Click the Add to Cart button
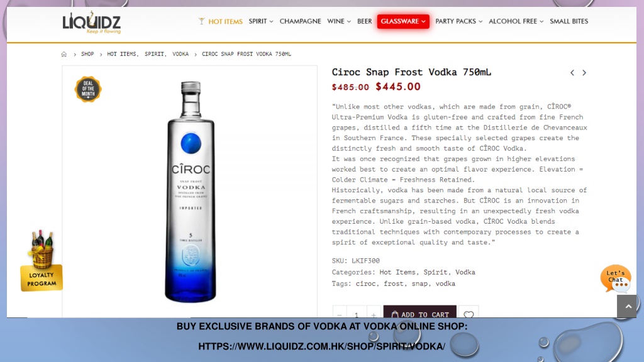 pos(419,312)
